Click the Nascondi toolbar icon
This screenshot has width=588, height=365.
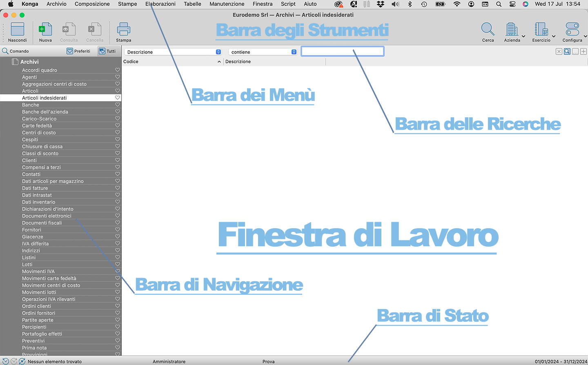coord(18,30)
